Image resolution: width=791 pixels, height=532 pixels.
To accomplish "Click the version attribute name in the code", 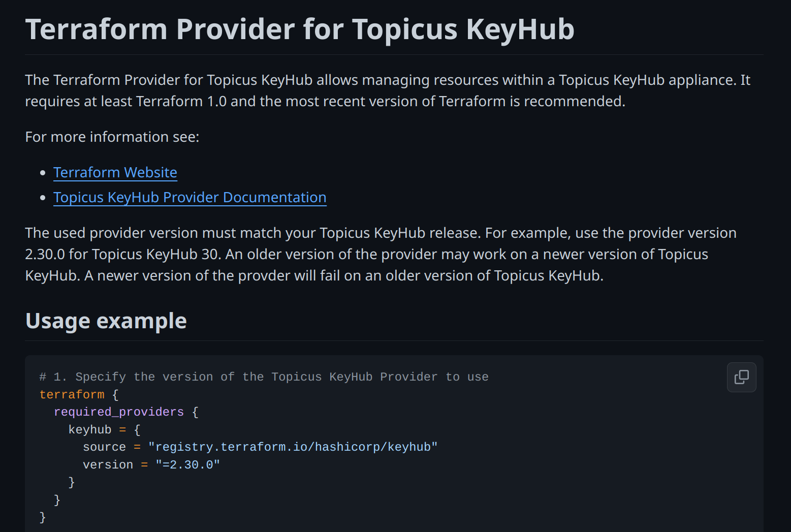I will tap(108, 465).
